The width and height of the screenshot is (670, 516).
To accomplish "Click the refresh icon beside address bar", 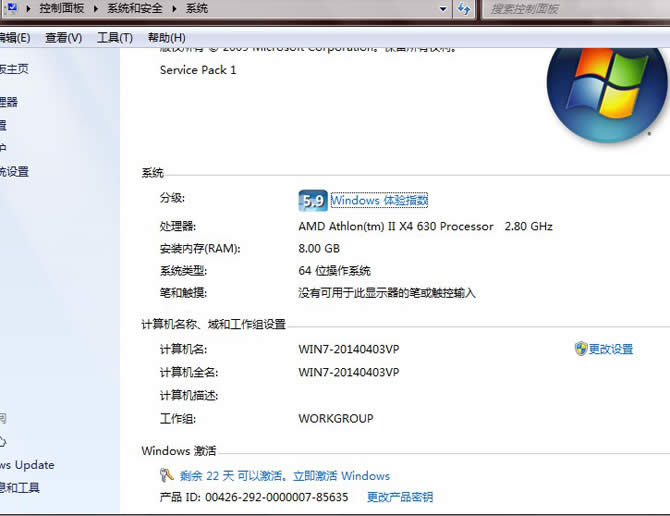I will click(x=464, y=9).
